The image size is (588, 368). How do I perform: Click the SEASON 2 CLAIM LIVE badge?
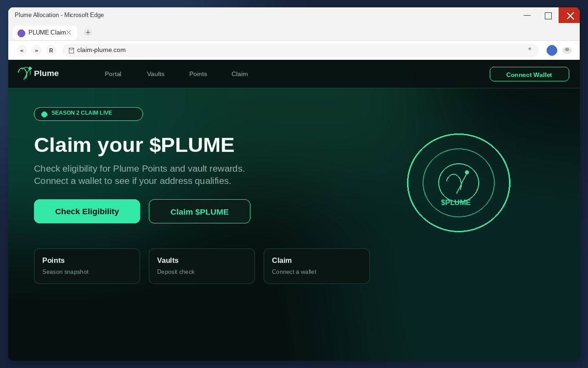(88, 114)
